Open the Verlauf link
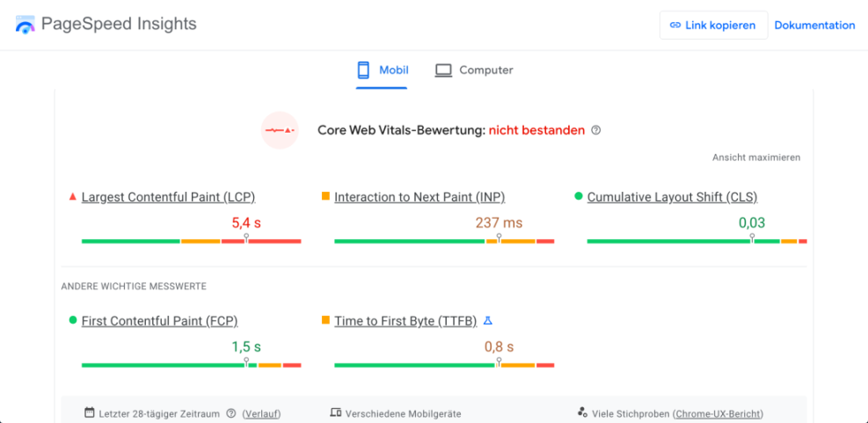The width and height of the screenshot is (868, 423). pos(262,413)
